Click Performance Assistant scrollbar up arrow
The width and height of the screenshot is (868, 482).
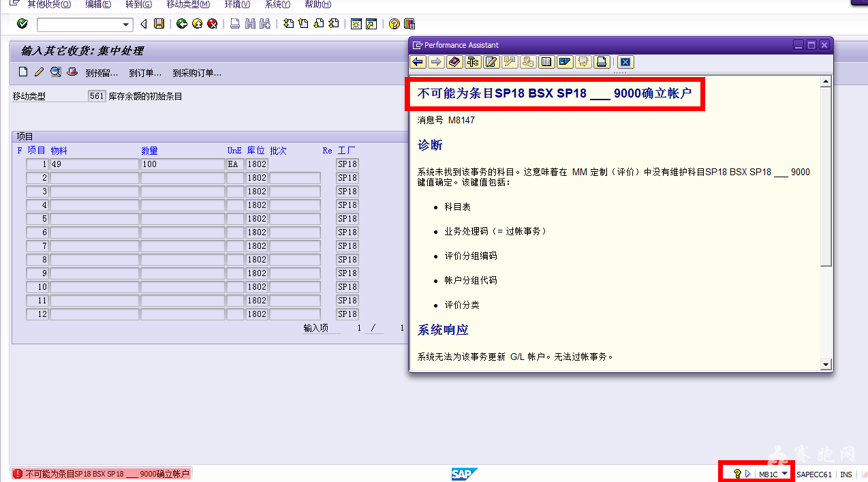(x=826, y=82)
